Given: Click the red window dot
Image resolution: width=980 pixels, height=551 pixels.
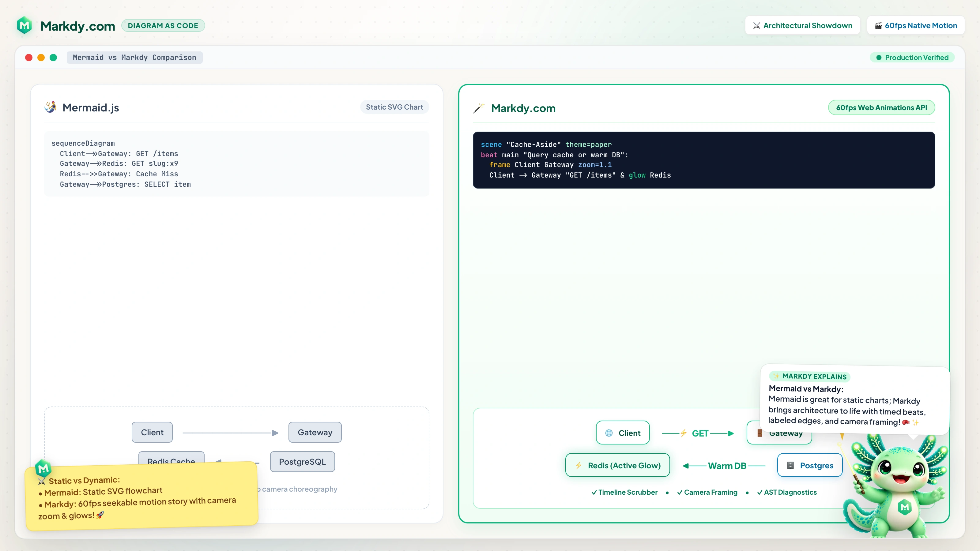Looking at the screenshot, I should 28,58.
